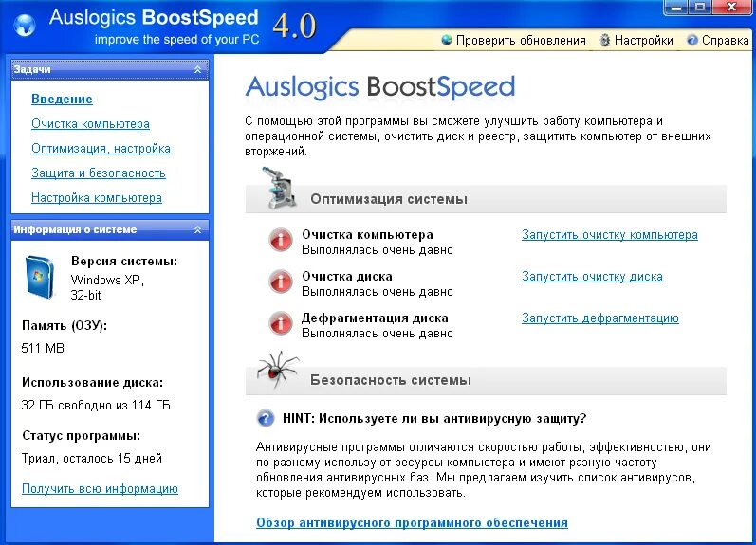This screenshot has height=545, width=756.
Task: Go to Защита и безопасность section
Action: [99, 173]
